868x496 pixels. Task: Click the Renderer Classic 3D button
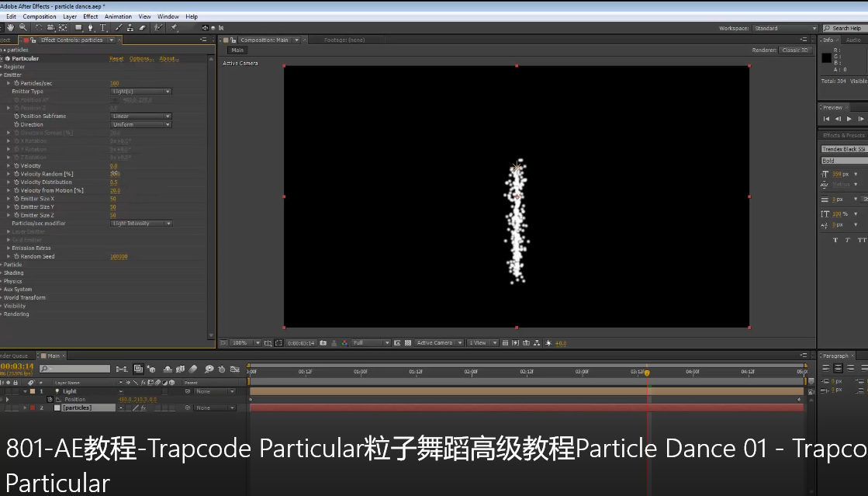[796, 50]
